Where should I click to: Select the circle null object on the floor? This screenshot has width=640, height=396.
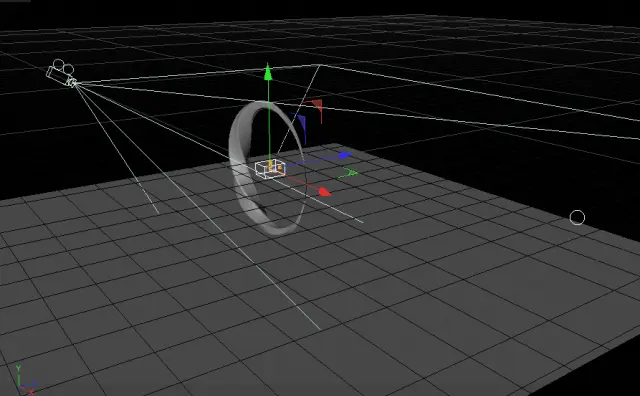[x=577, y=218]
